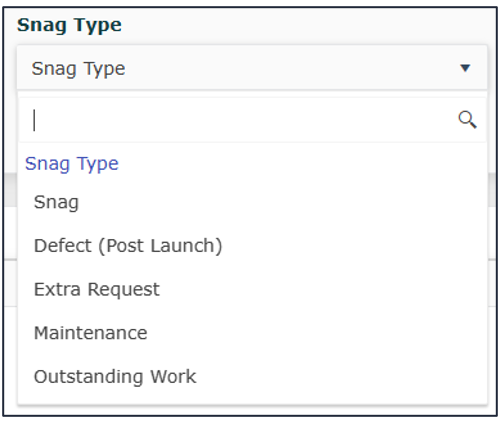Set snag type to Extra Request

252,289
